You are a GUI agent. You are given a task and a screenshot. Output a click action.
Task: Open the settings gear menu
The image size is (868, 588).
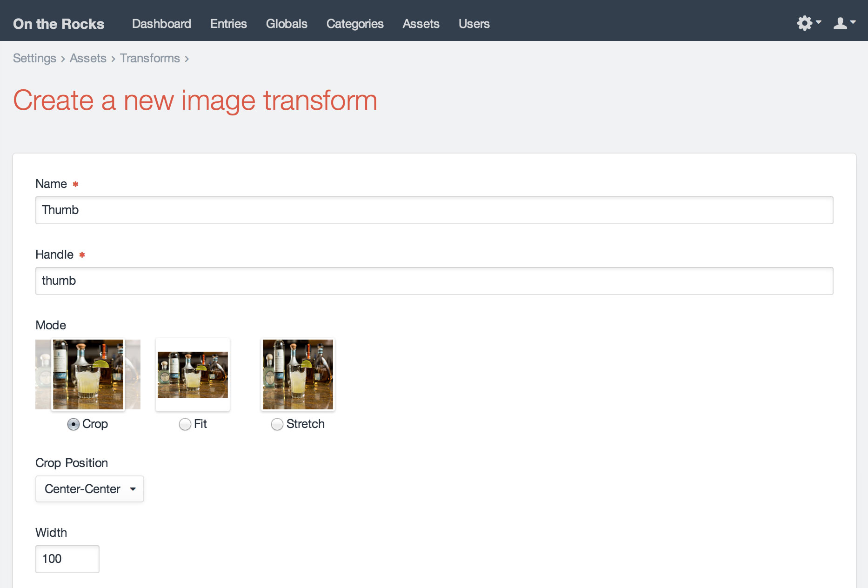click(805, 22)
